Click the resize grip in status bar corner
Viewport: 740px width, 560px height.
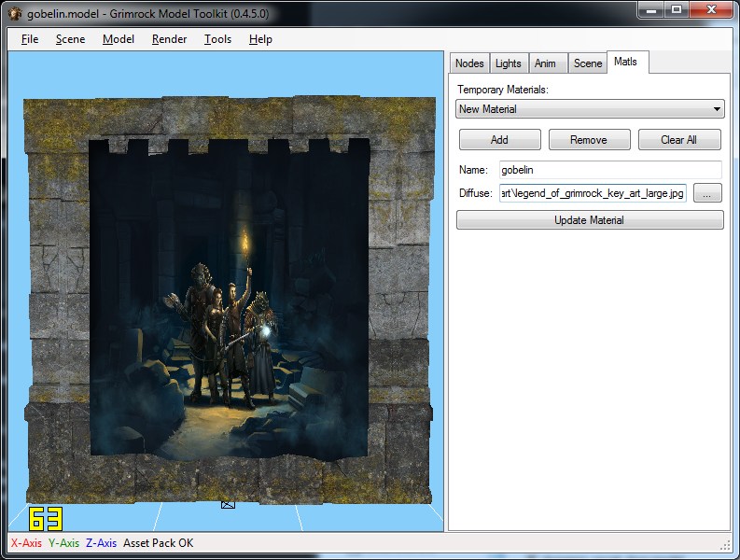(725, 546)
